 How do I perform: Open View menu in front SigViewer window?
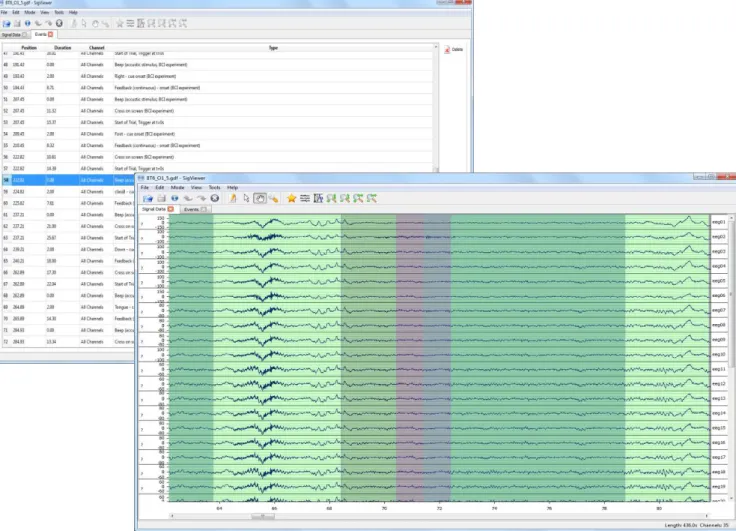pos(196,187)
